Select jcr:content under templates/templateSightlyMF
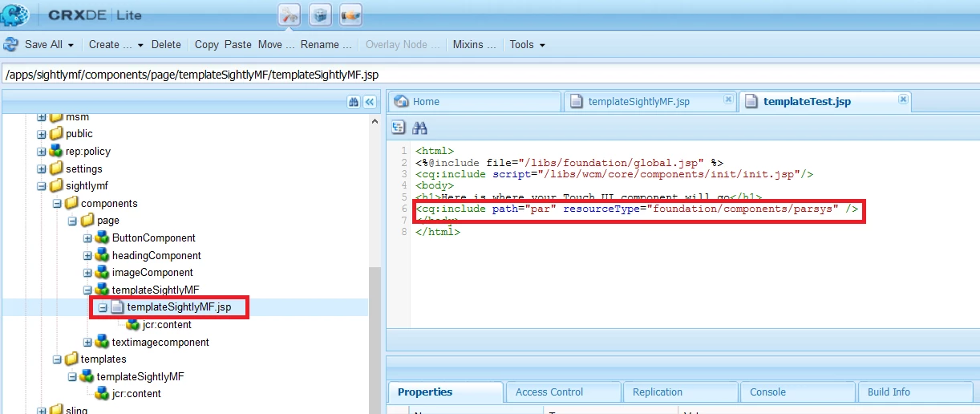 [x=136, y=394]
